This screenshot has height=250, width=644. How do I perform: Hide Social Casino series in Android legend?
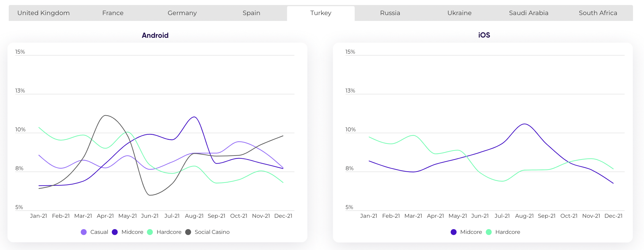click(x=212, y=232)
